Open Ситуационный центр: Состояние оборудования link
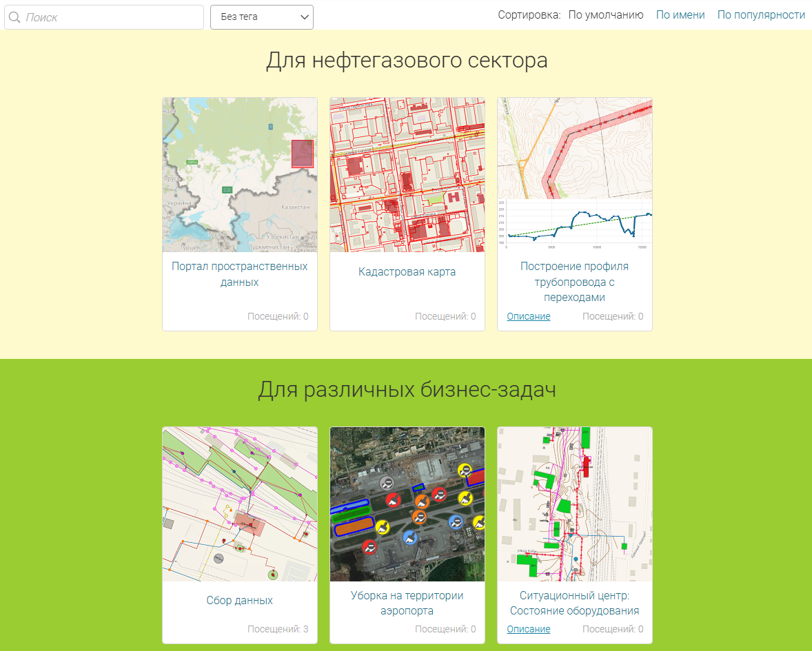812x651 pixels. 575,603
